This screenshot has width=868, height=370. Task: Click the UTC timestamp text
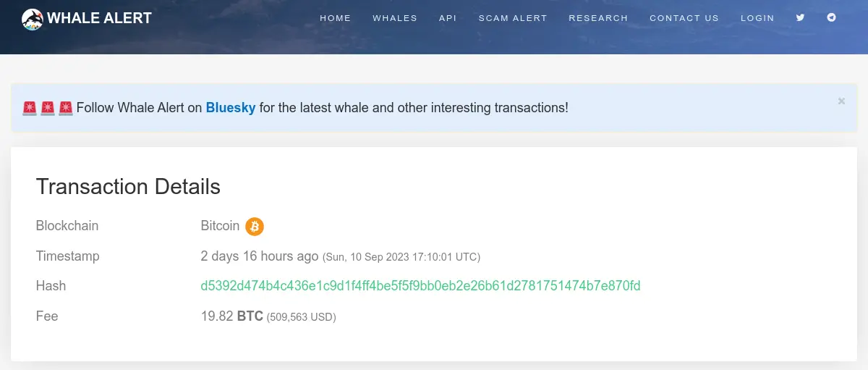401,257
